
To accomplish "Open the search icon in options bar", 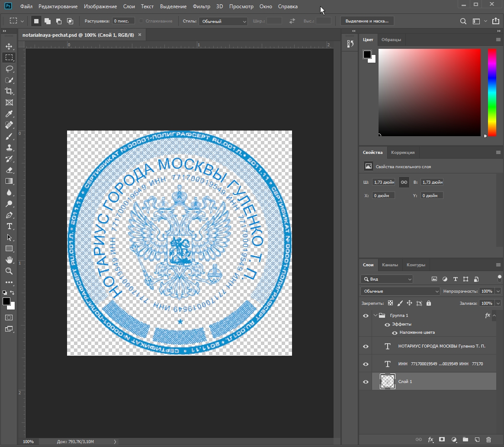I will (463, 21).
